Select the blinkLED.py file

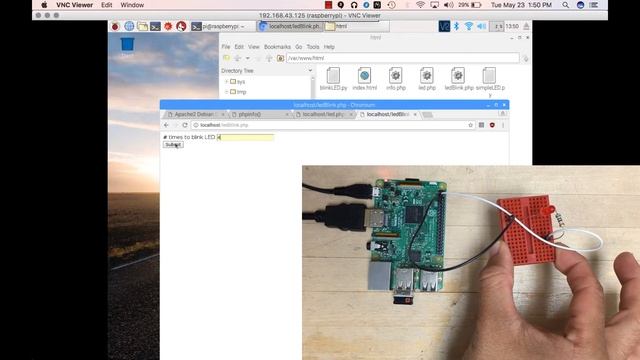click(333, 79)
